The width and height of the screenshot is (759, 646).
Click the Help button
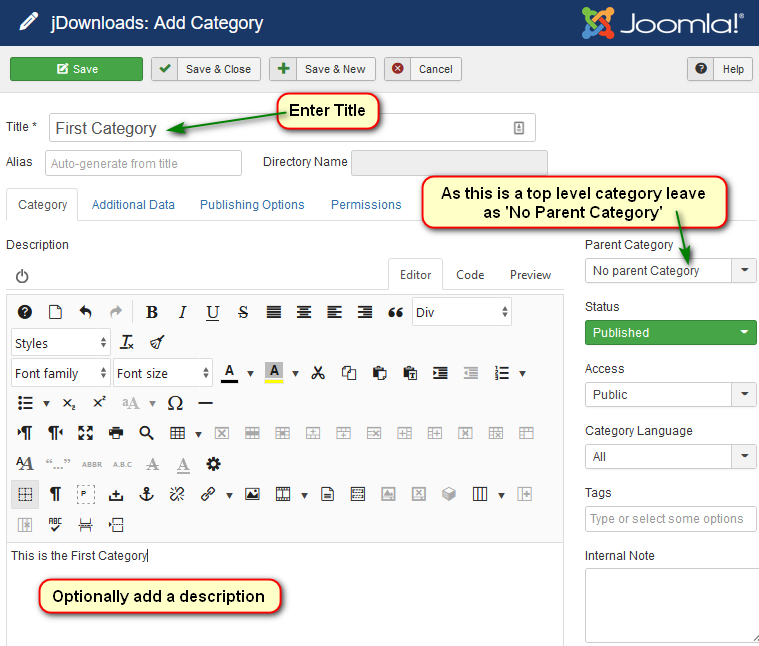720,69
